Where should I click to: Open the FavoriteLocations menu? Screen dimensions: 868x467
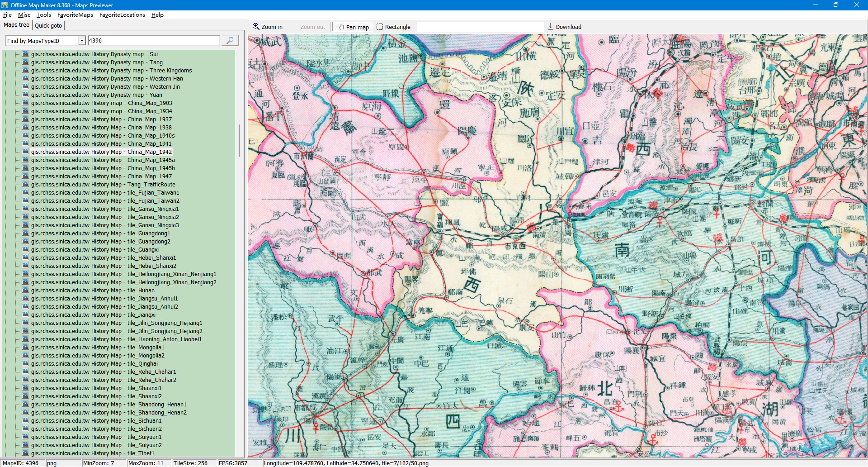tap(122, 15)
